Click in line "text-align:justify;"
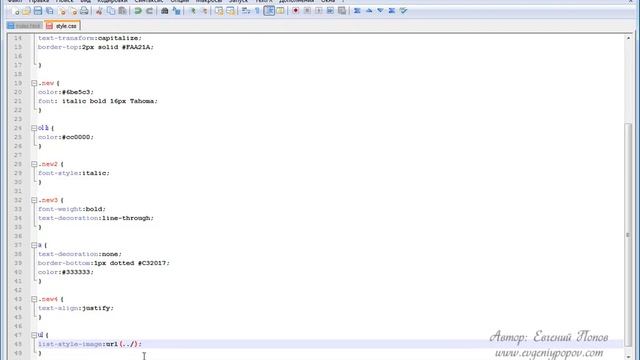640x360 pixels. [76, 308]
